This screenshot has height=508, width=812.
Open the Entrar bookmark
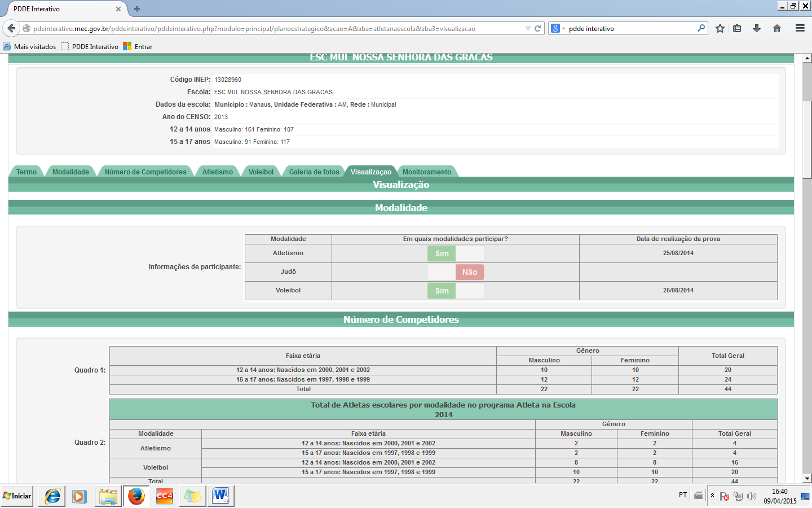(x=138, y=46)
